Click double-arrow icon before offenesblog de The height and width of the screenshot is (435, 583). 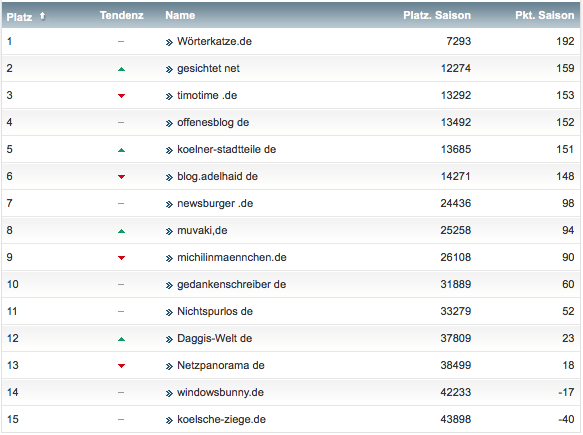(x=169, y=123)
